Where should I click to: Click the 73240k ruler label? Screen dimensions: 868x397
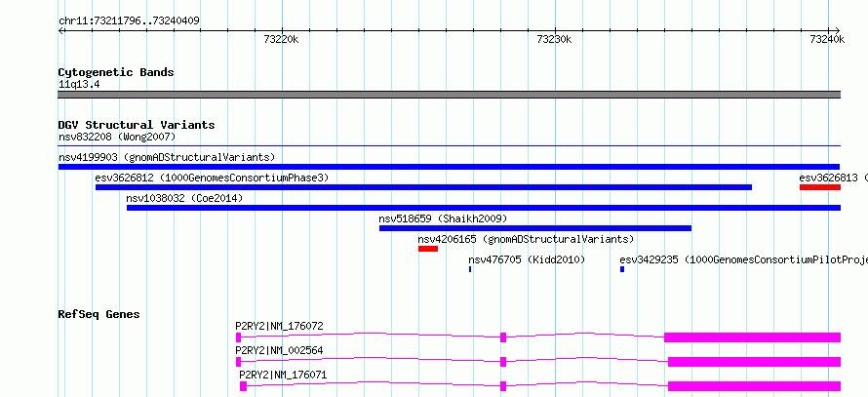pos(827,39)
